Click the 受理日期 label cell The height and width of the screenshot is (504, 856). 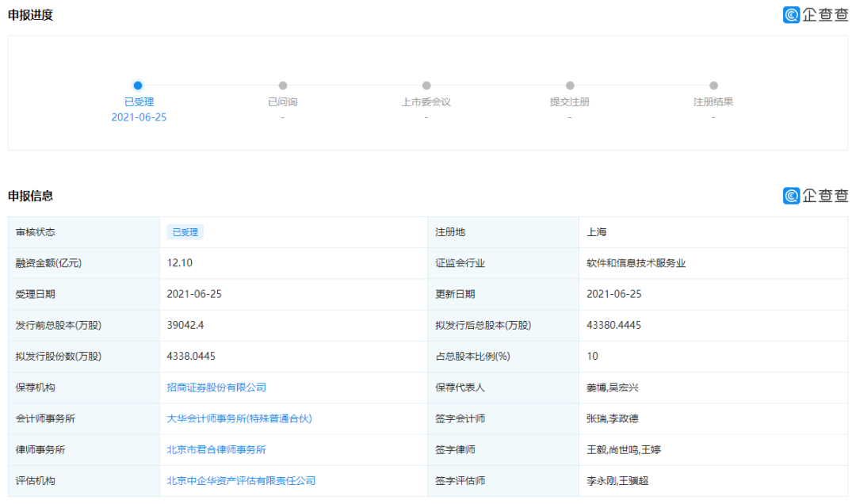coord(84,294)
